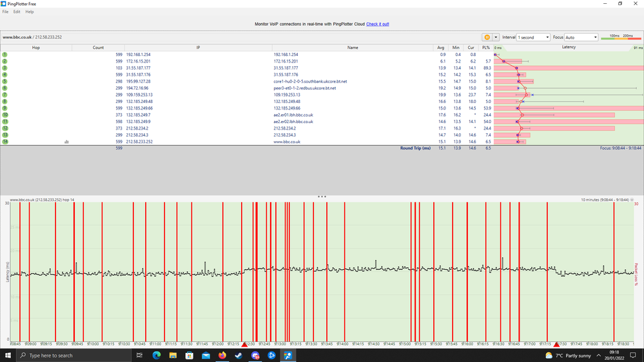The width and height of the screenshot is (644, 362).
Task: Click the red triangle marker near 9:12:30
Action: 244,345
